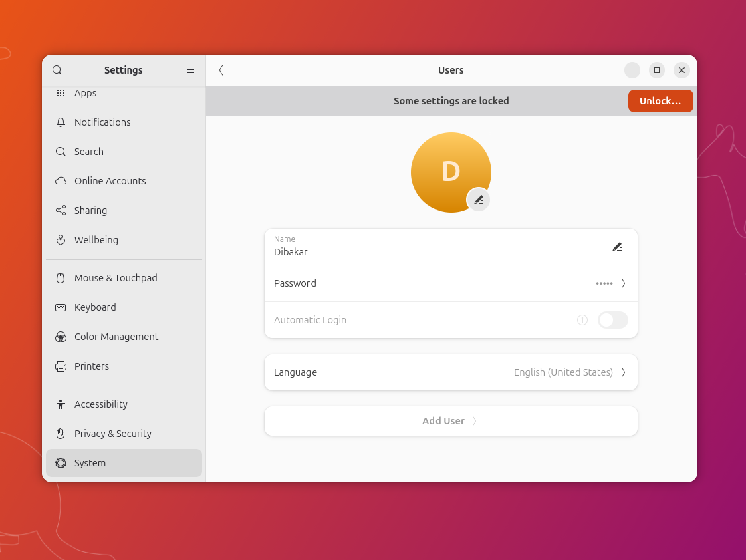Go back using the header arrow

(x=221, y=70)
